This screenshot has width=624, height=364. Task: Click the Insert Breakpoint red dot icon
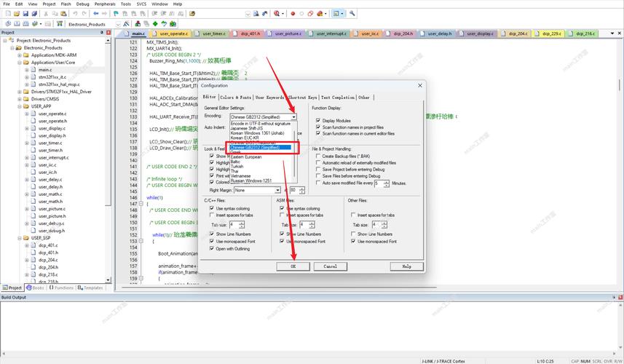293,14
